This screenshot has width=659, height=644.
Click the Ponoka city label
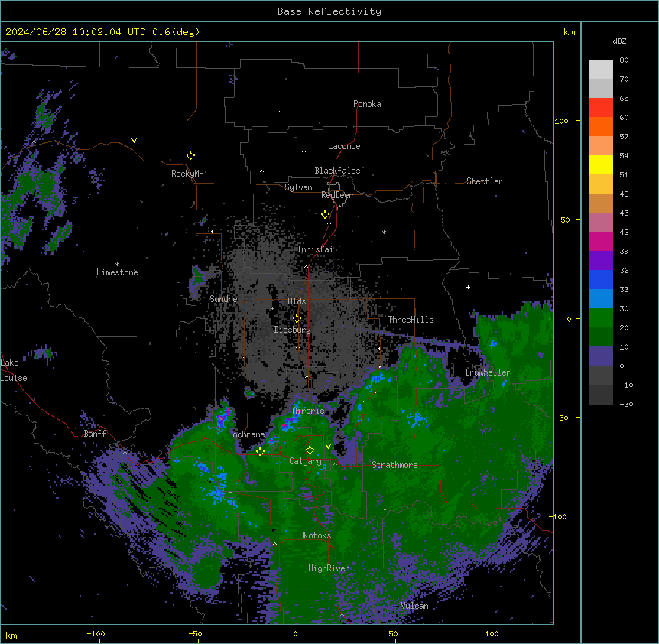click(367, 104)
